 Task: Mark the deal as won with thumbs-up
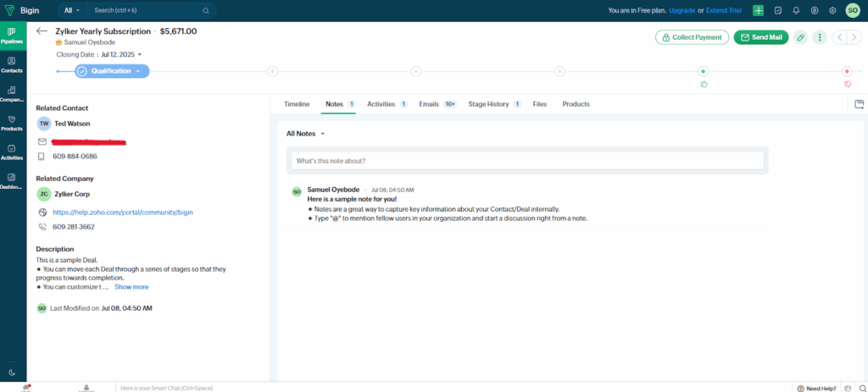(x=704, y=84)
